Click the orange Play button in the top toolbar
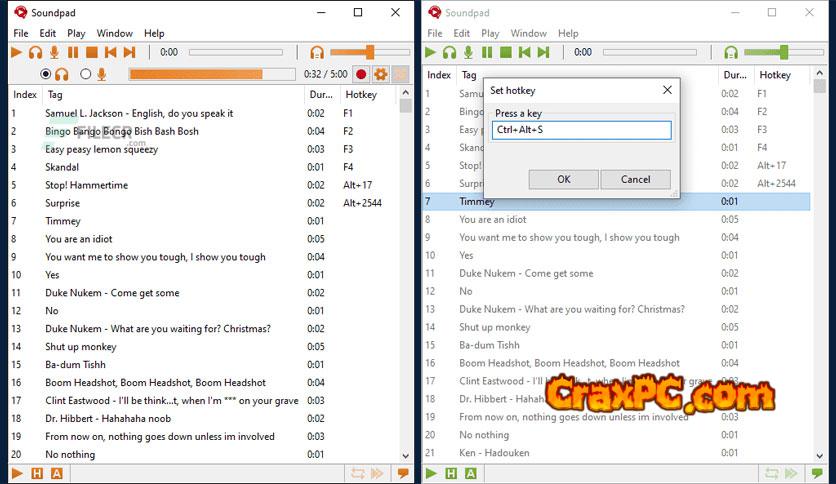This screenshot has height=484, width=836. pyautogui.click(x=17, y=52)
